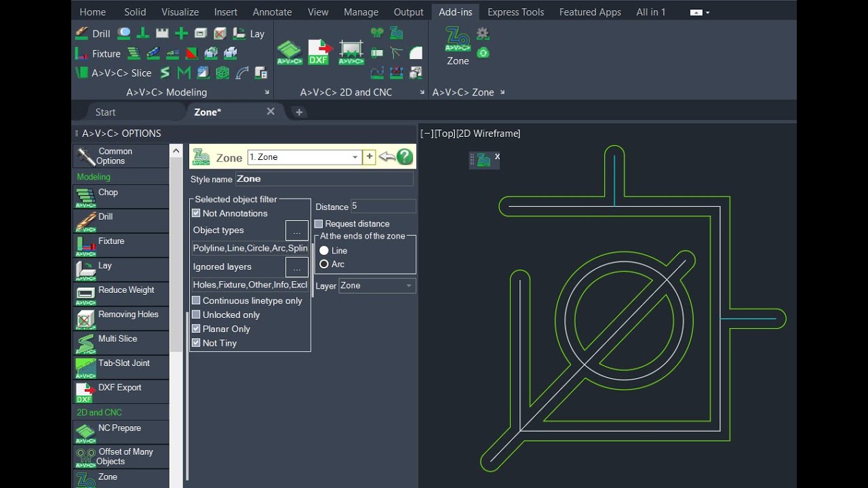Open the [Top] view controls menu
This screenshot has width=868, height=488.
445,134
